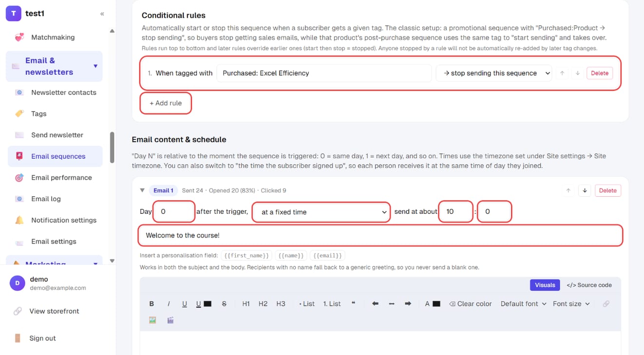Screen dimensions: 644x355
Task: Open the Font size dropdown
Action: coord(571,304)
